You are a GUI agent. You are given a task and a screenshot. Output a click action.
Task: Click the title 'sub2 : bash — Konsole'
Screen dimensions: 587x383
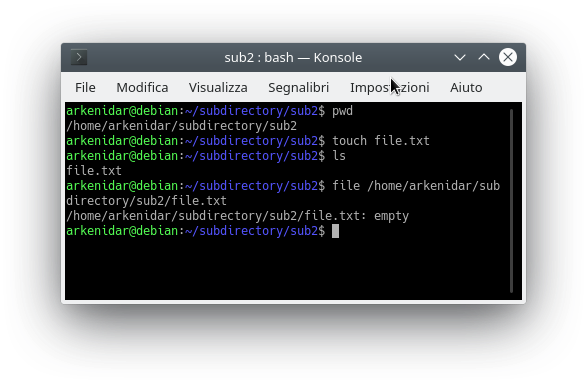click(293, 58)
